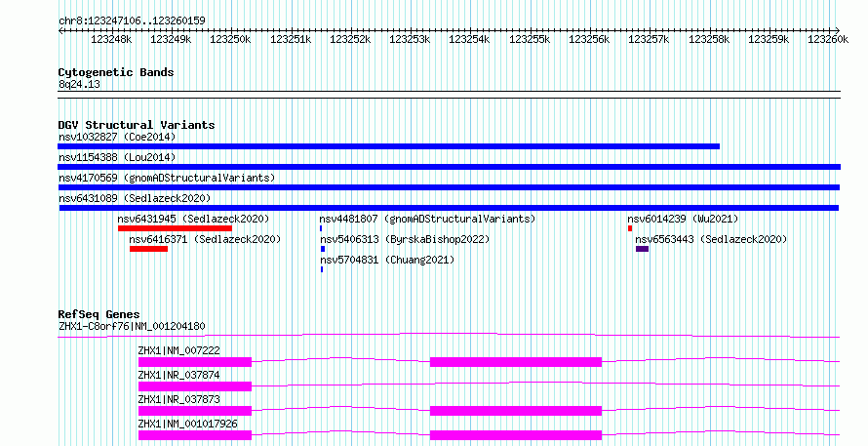Image resolution: width=868 pixels, height=446 pixels.
Task: Click the 123258k ruler tick label
Action: pyautogui.click(x=709, y=39)
